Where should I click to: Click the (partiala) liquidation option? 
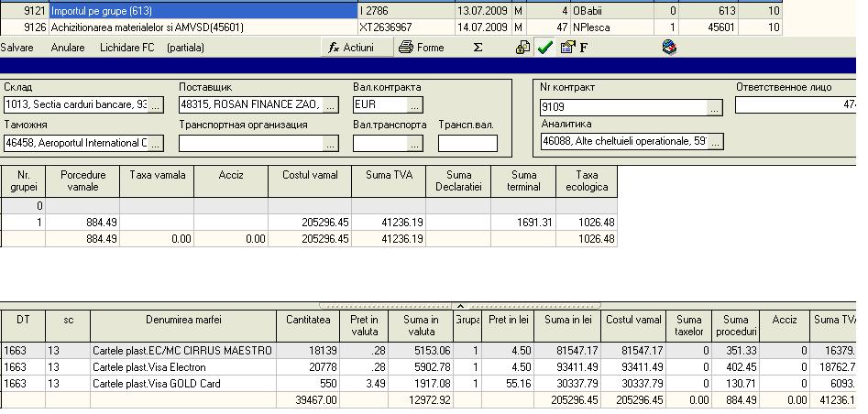tap(185, 48)
